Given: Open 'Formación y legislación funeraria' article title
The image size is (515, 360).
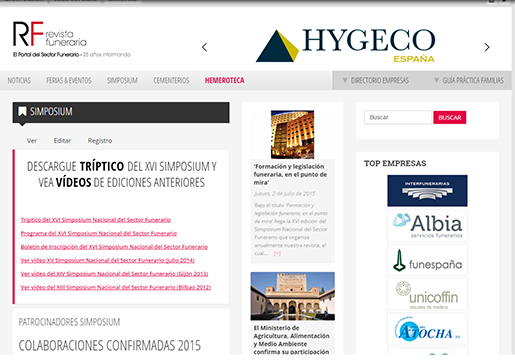Looking at the screenshot, I should tap(290, 174).
